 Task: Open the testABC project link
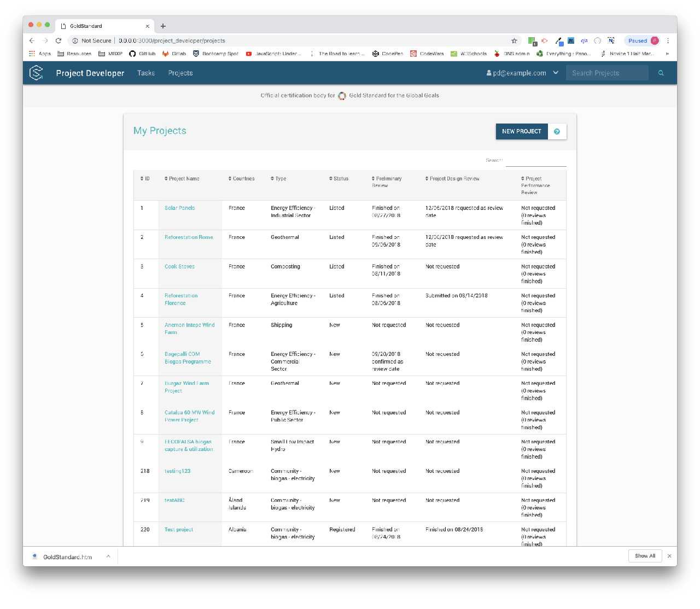pos(174,500)
